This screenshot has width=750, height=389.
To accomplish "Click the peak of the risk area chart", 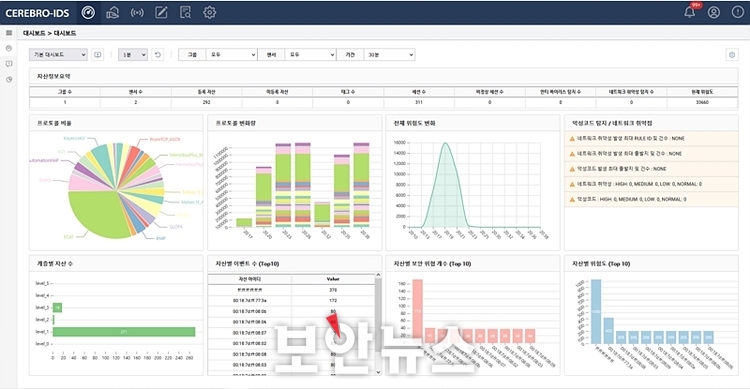I will pos(445,143).
